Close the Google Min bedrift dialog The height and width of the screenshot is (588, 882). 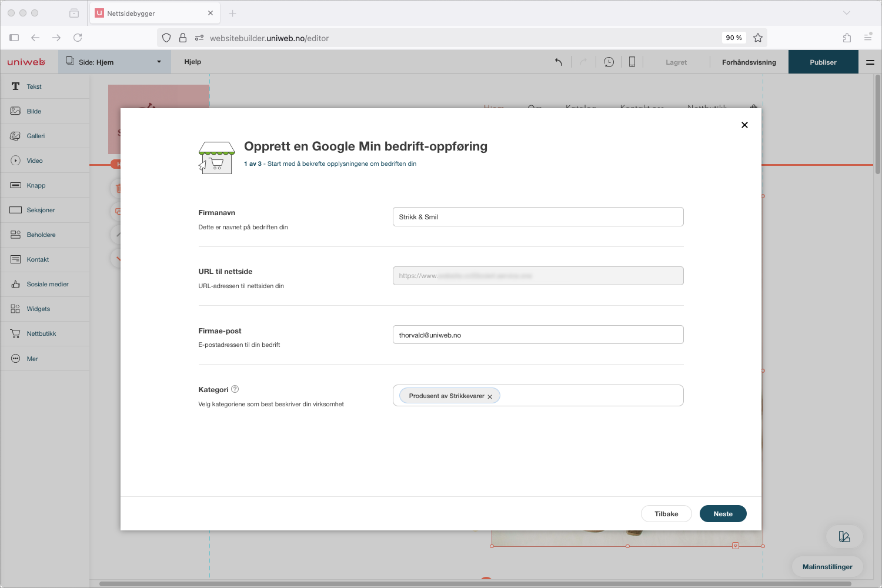tap(744, 125)
